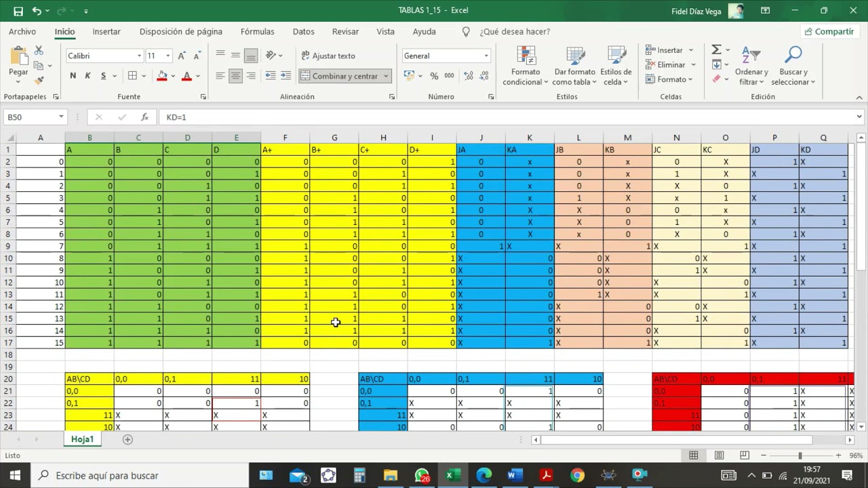Open Estilos de celda gallery
Image resolution: width=868 pixels, height=488 pixels.
(616, 66)
